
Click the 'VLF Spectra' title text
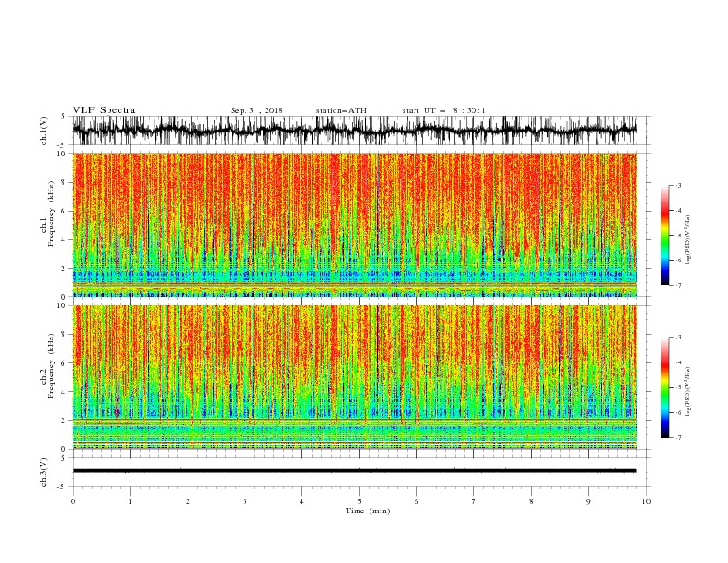coord(104,110)
